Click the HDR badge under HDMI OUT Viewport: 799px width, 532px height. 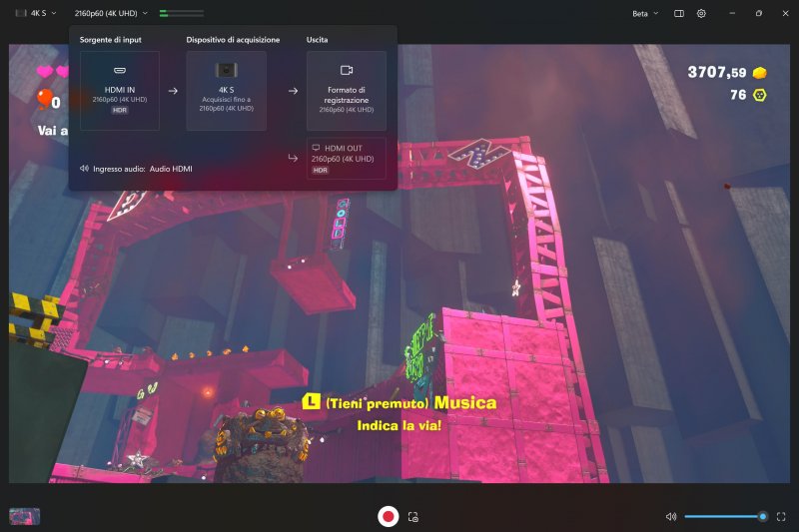pyautogui.click(x=321, y=171)
